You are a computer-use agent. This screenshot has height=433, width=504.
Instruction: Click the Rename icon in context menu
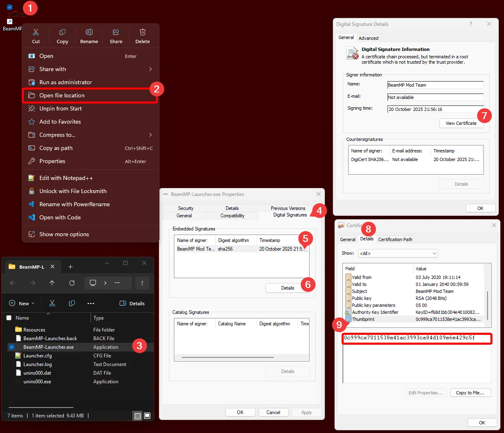89,32
